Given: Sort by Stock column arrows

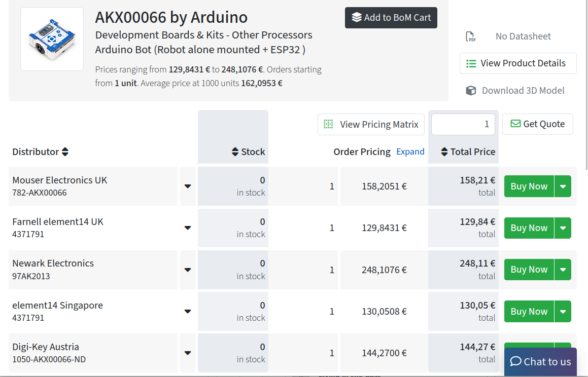Looking at the screenshot, I should pyautogui.click(x=235, y=152).
